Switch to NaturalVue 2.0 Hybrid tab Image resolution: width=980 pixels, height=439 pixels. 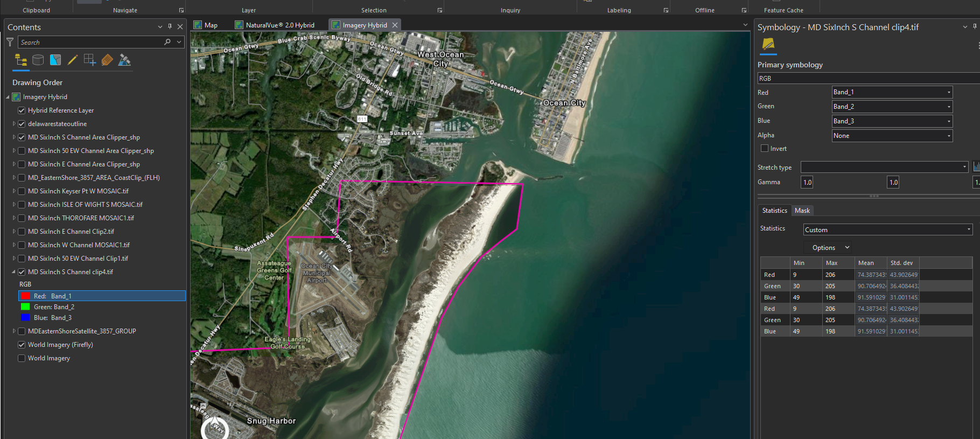click(275, 25)
